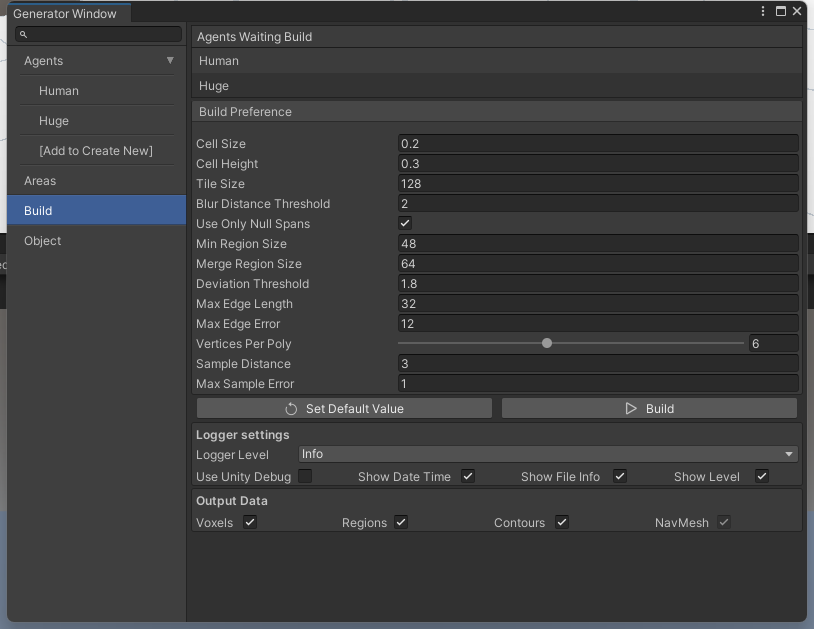Toggle Voxels output checkbox
This screenshot has height=629, width=814.
pos(250,522)
